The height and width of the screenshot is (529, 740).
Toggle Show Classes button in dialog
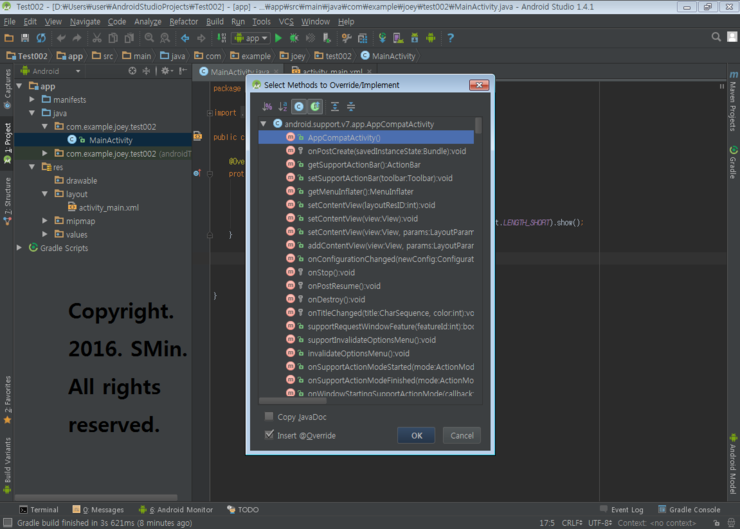(x=299, y=107)
